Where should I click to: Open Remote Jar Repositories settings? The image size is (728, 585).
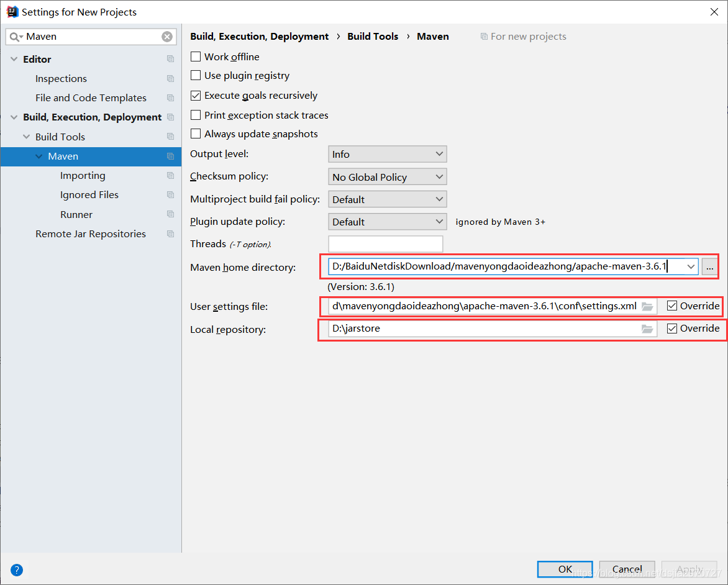(91, 234)
